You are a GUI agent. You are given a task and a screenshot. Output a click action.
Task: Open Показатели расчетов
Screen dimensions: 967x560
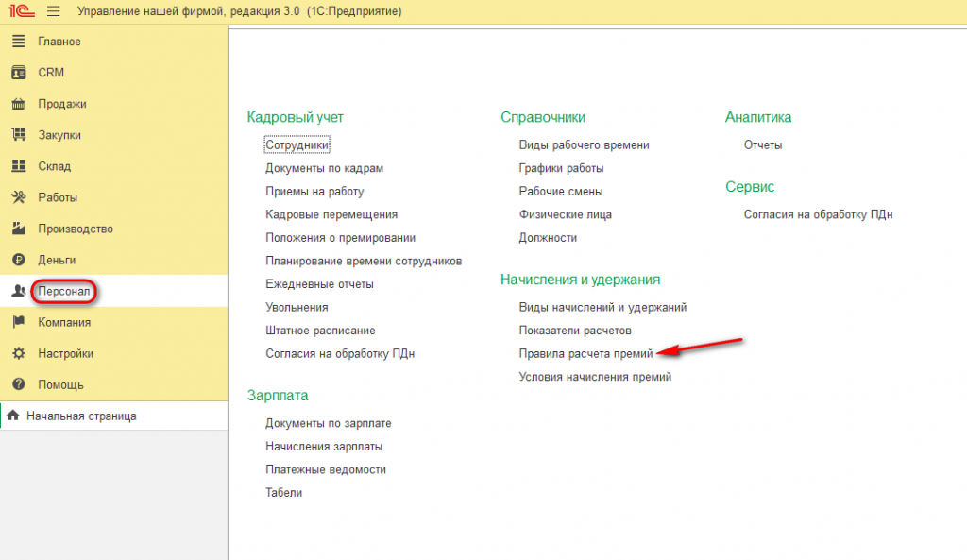point(575,331)
